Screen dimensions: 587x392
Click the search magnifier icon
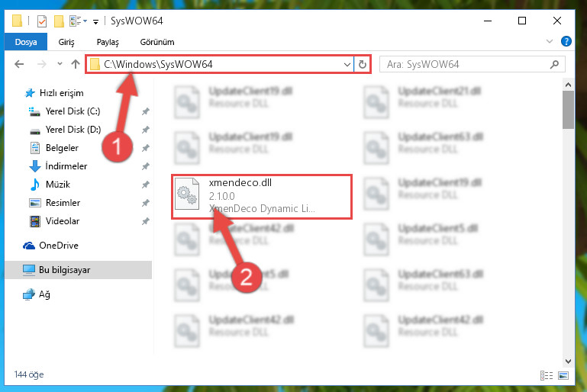(x=554, y=64)
